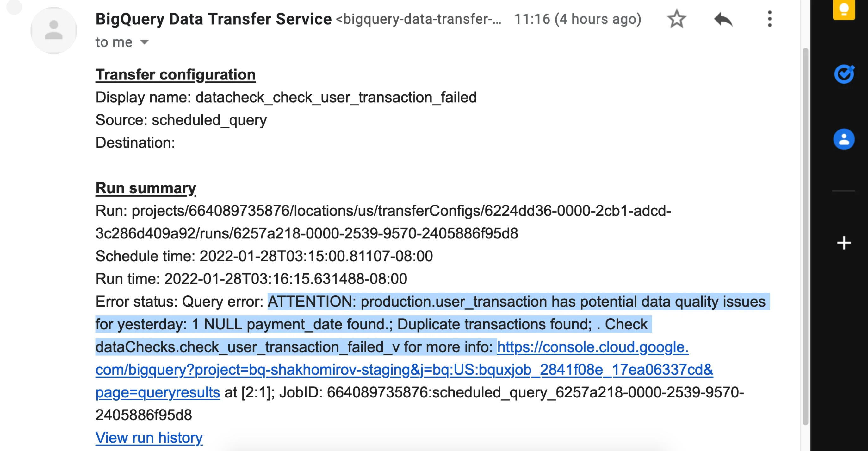
Task: Click the 11:16 (4 hours ago) timestamp
Action: [578, 19]
